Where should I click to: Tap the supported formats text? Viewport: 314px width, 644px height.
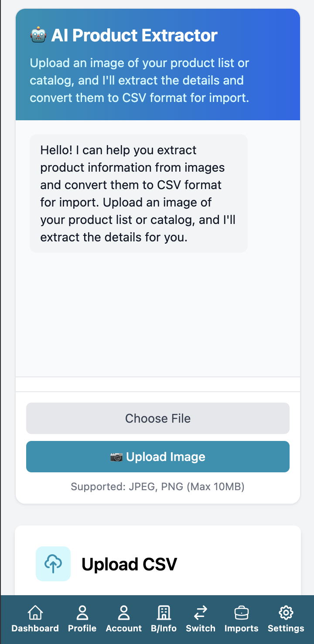point(158,487)
